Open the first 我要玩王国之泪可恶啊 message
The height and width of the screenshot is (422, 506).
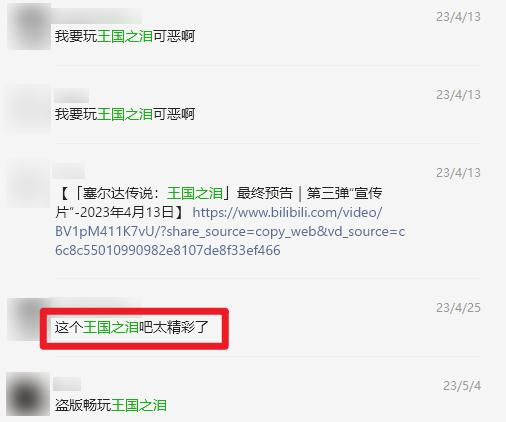pyautogui.click(x=125, y=36)
